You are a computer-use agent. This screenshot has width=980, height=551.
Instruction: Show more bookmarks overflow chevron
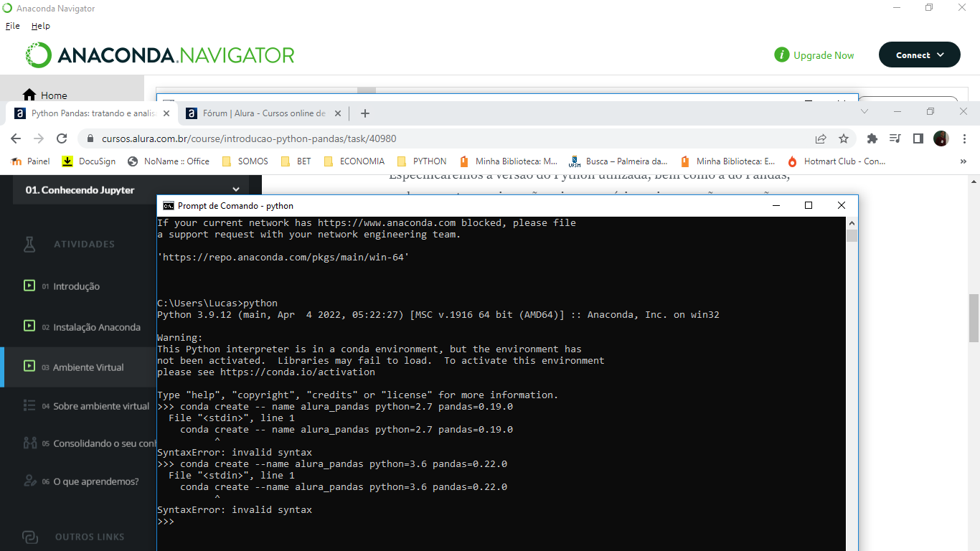pyautogui.click(x=963, y=161)
